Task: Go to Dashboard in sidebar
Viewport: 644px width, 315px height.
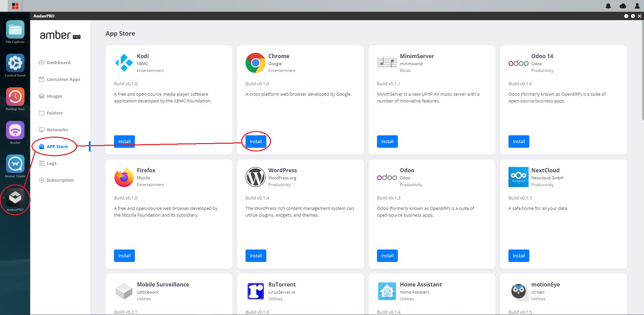Action: pos(55,62)
